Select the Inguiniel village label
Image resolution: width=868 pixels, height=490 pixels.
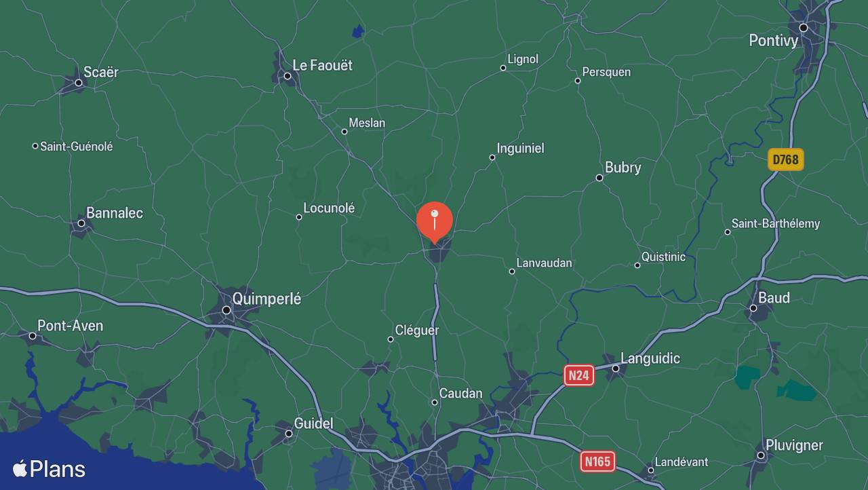click(520, 148)
